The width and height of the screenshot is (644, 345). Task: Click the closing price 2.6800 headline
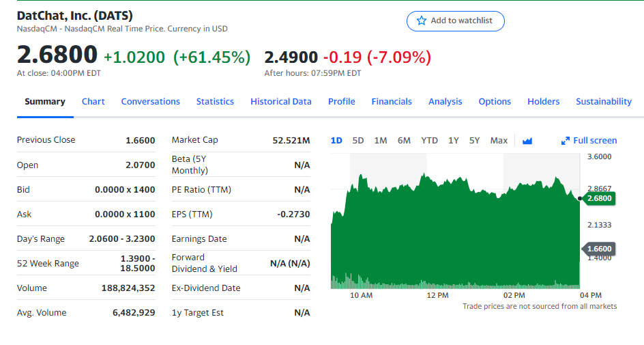click(57, 55)
